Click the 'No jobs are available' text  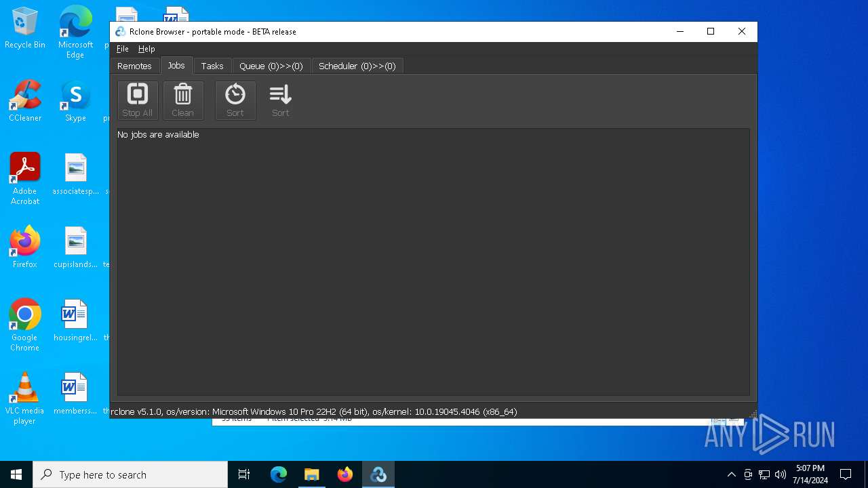(158, 135)
